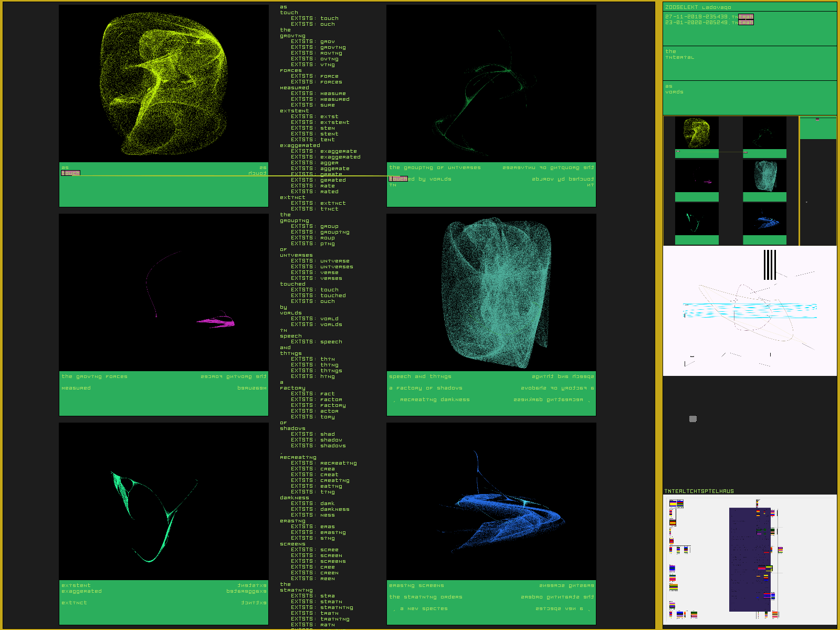Viewport: 840px width, 630px height.
Task: Click the INTERLICHTSPIELHAUS section label
Action: (699, 491)
